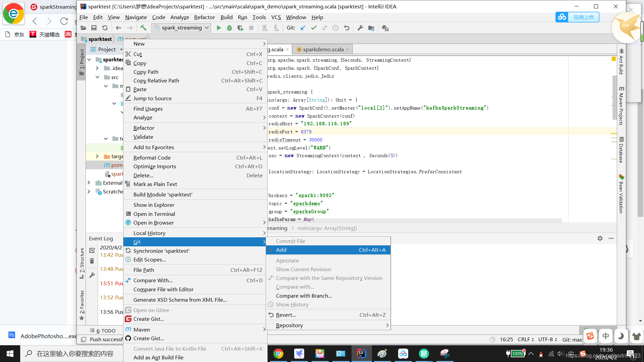Click the Open folder toolbar icon
644x362 pixels.
point(84,28)
